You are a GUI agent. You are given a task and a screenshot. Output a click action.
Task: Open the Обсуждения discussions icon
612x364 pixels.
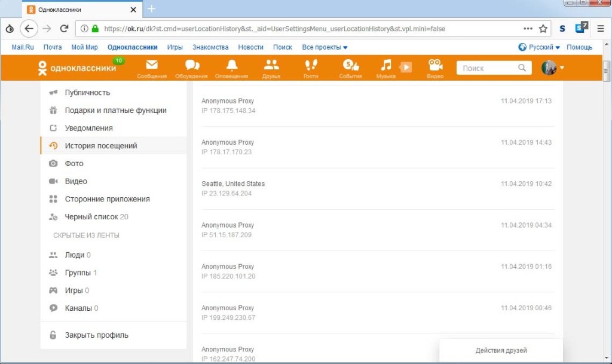pos(192,66)
